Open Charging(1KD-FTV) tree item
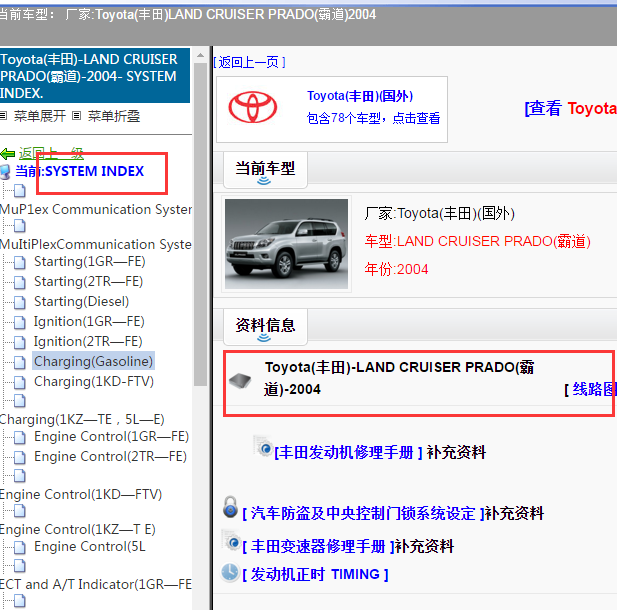Screen dimensions: 617x610 point(94,381)
